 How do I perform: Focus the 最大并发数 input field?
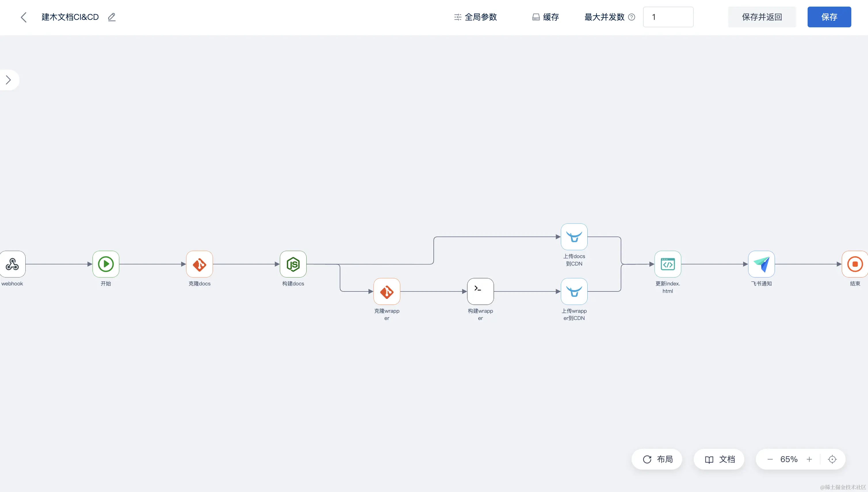tap(668, 17)
